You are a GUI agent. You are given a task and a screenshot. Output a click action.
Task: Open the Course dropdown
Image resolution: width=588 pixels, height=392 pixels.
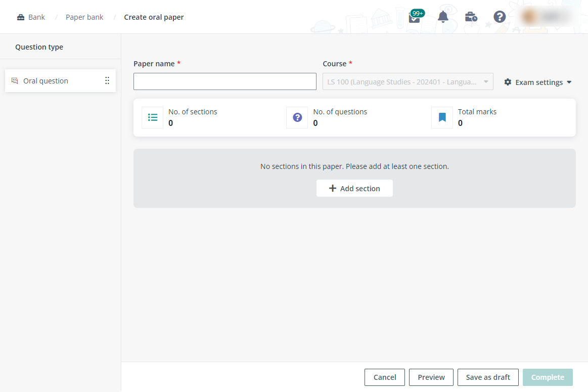click(x=408, y=81)
